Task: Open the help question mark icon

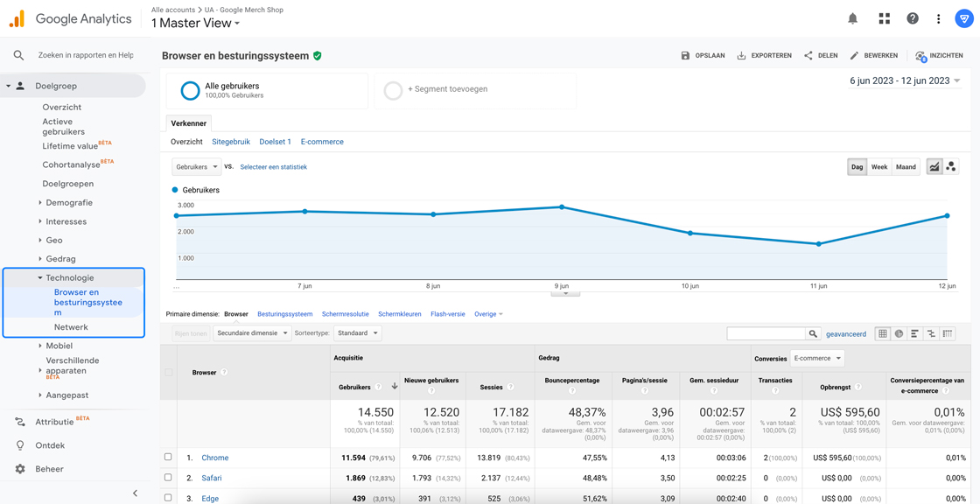Action: point(913,18)
